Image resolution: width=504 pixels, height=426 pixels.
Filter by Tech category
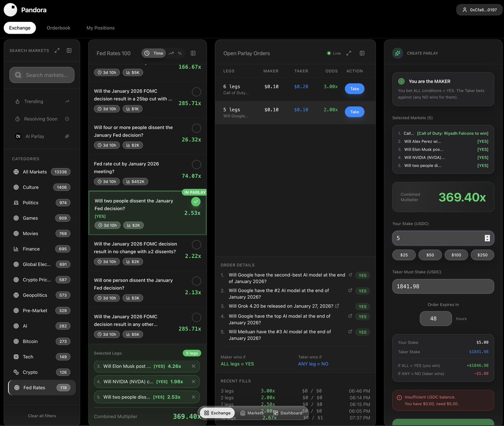click(x=42, y=357)
